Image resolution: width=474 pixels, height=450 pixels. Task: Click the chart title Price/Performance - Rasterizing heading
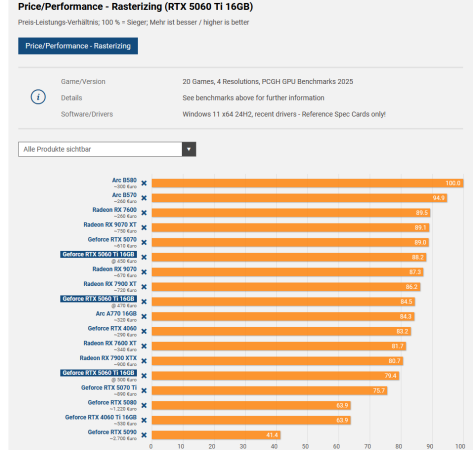pyautogui.click(x=135, y=7)
